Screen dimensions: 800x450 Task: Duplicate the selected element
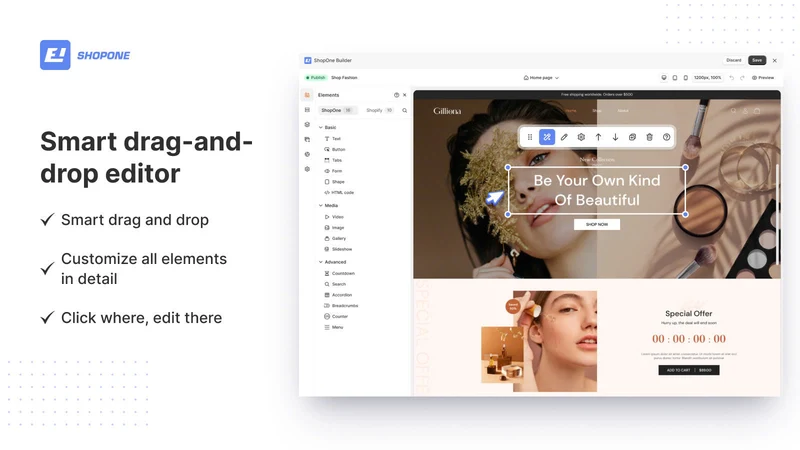(632, 137)
